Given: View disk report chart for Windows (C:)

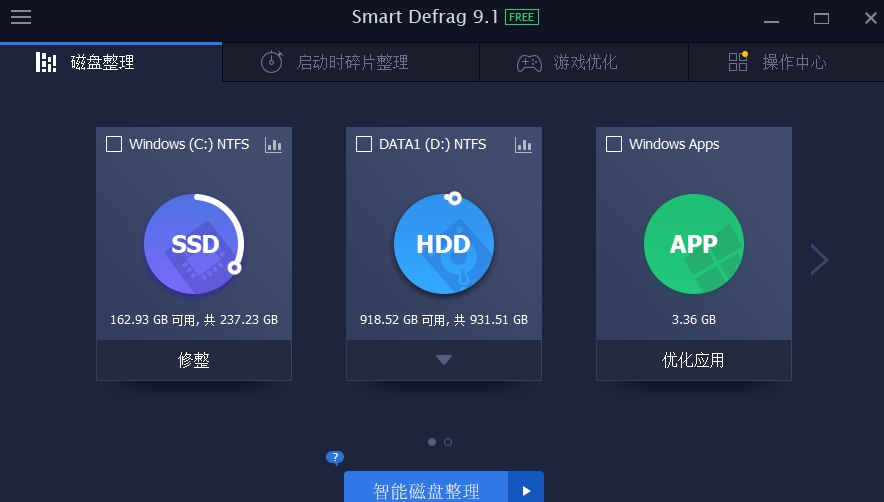Looking at the screenshot, I should (x=273, y=145).
